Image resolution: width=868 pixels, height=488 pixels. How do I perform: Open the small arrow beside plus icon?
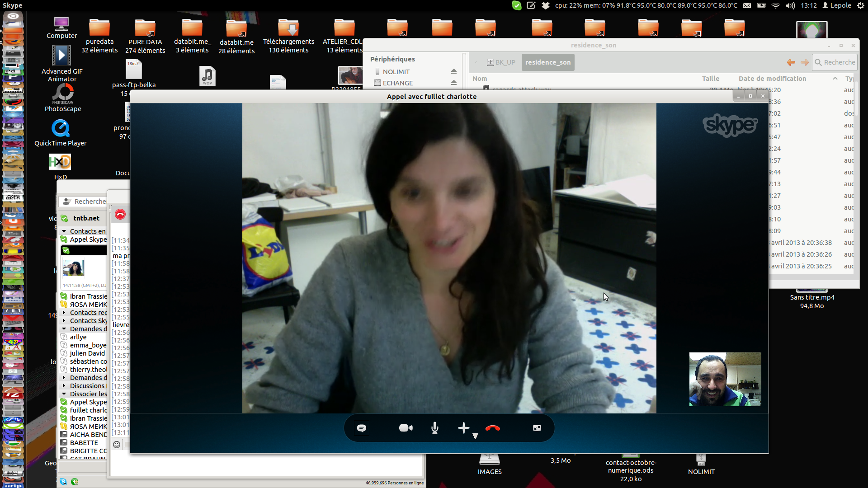pyautogui.click(x=475, y=436)
